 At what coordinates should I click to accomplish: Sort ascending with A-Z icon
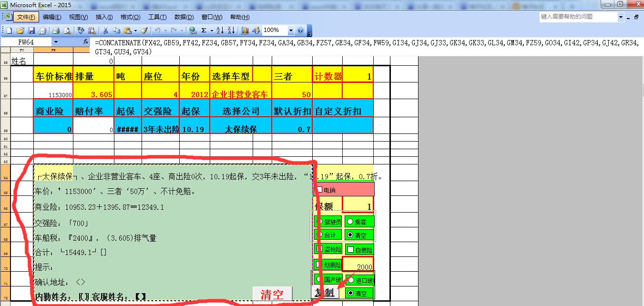point(220,31)
